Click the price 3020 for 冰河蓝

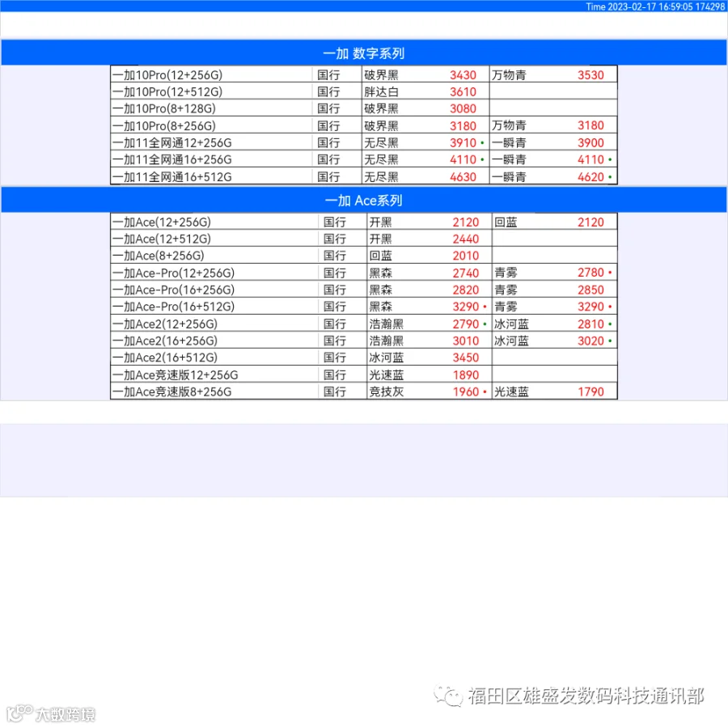click(x=590, y=341)
